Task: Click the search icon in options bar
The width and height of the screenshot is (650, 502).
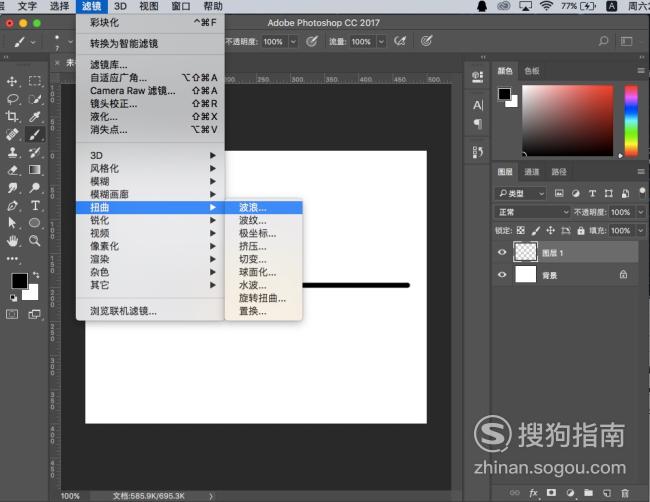Action: 604,41
